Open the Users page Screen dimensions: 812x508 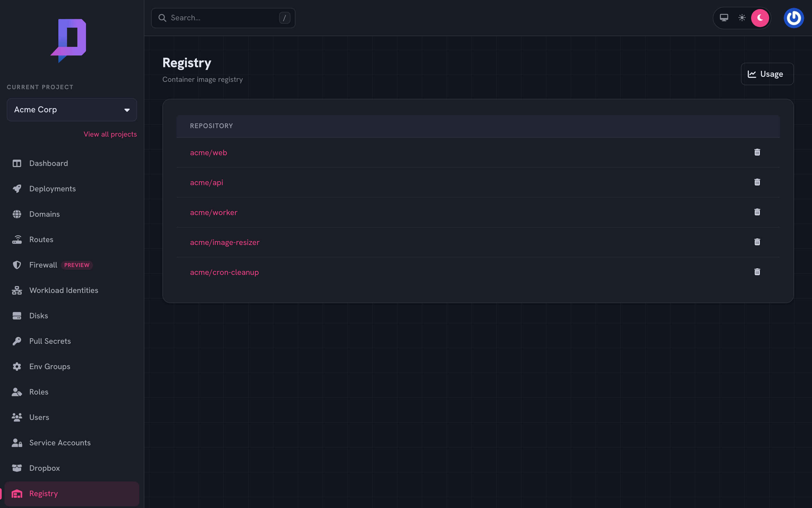(x=71, y=417)
